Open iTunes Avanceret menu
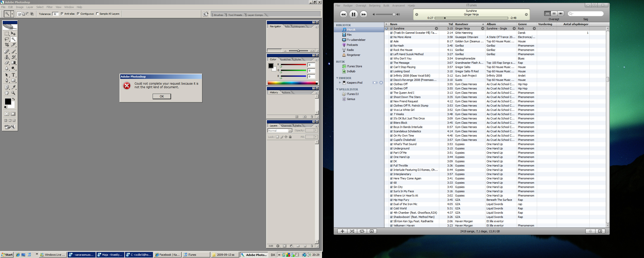Screen dimensions: 644x258 398,6
